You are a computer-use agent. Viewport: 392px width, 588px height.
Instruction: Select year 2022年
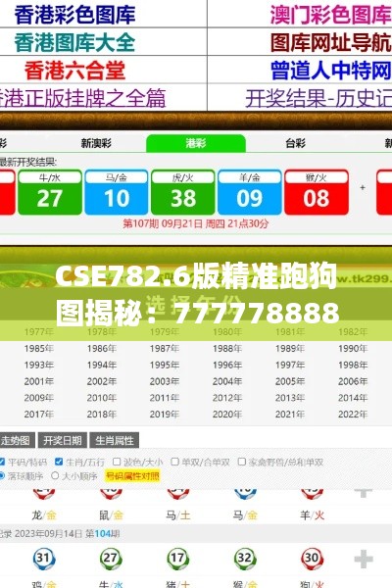353,414
